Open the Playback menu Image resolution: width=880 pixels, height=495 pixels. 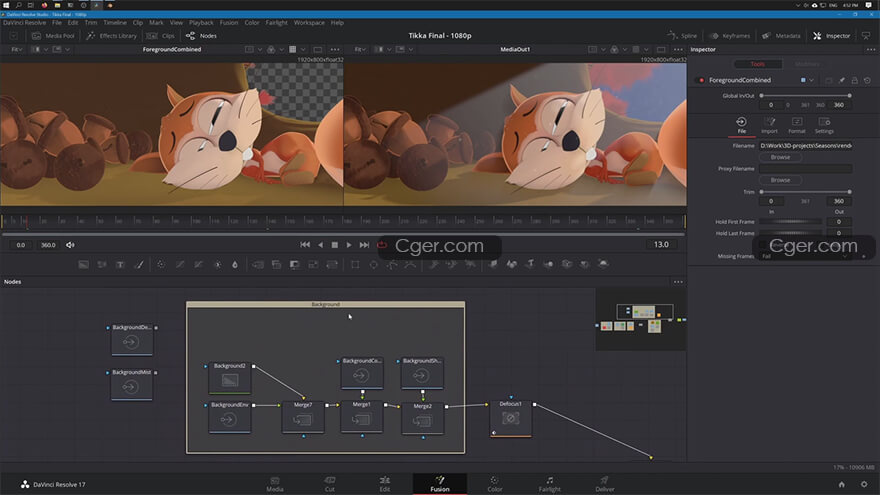pyautogui.click(x=201, y=22)
